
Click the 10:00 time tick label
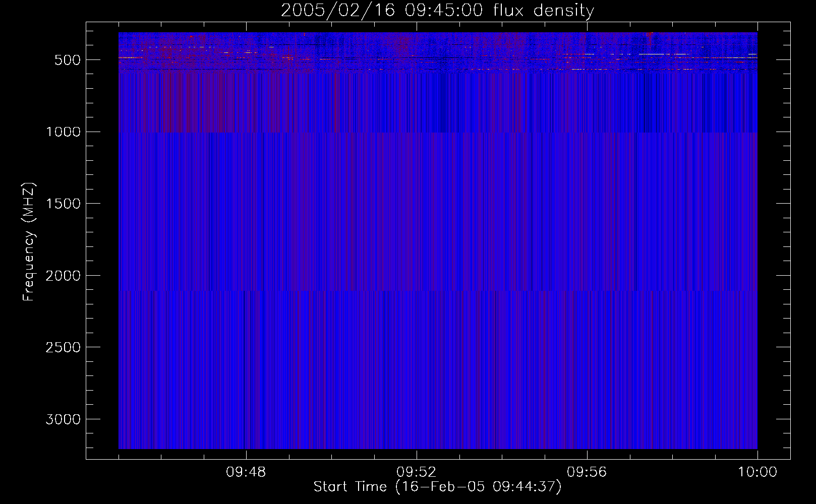click(757, 472)
